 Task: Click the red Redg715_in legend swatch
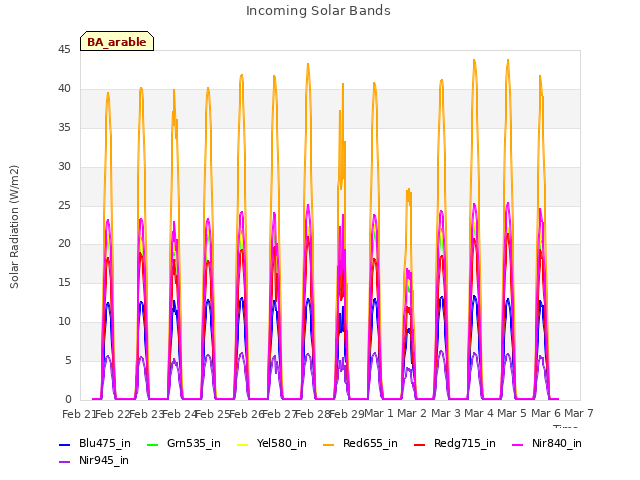tap(420, 444)
